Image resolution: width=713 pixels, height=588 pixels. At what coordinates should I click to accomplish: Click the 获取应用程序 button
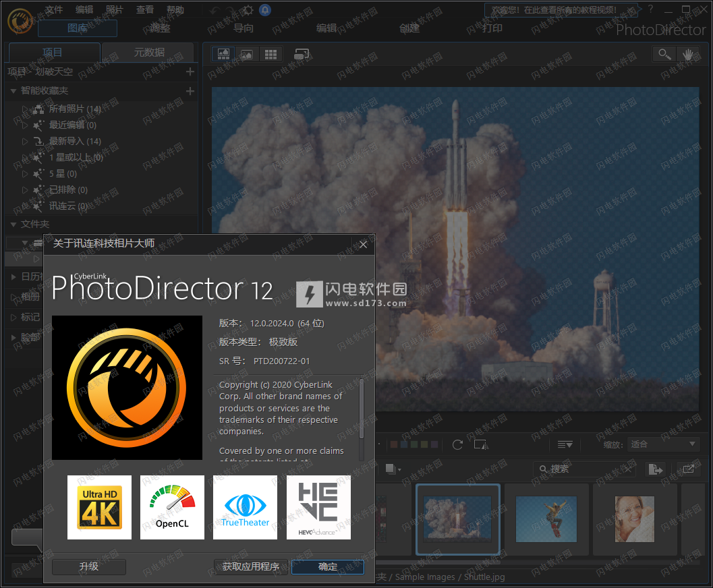point(250,566)
